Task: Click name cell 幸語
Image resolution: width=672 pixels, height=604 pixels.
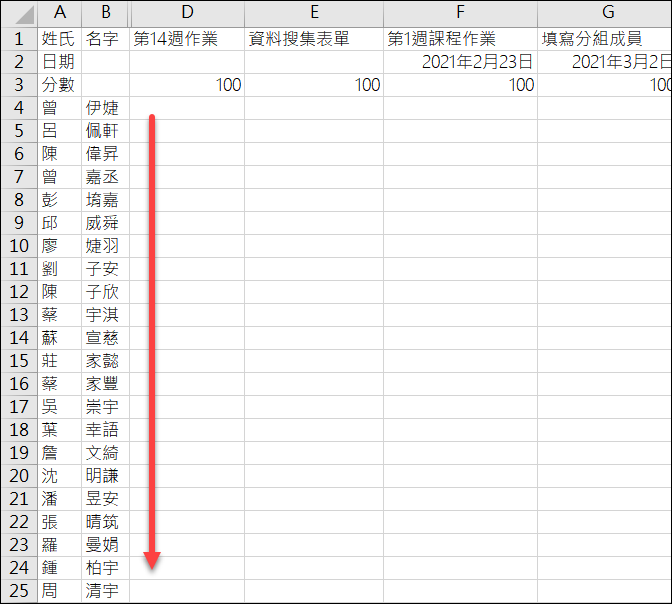Action: coord(105,430)
